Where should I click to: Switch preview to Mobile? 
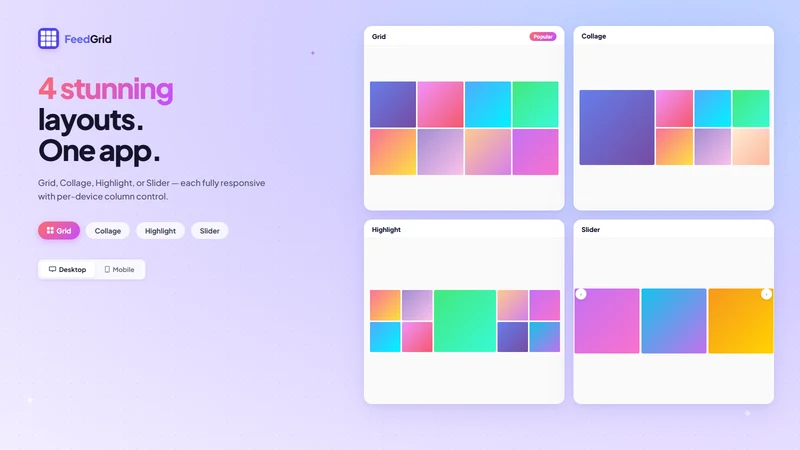click(119, 269)
